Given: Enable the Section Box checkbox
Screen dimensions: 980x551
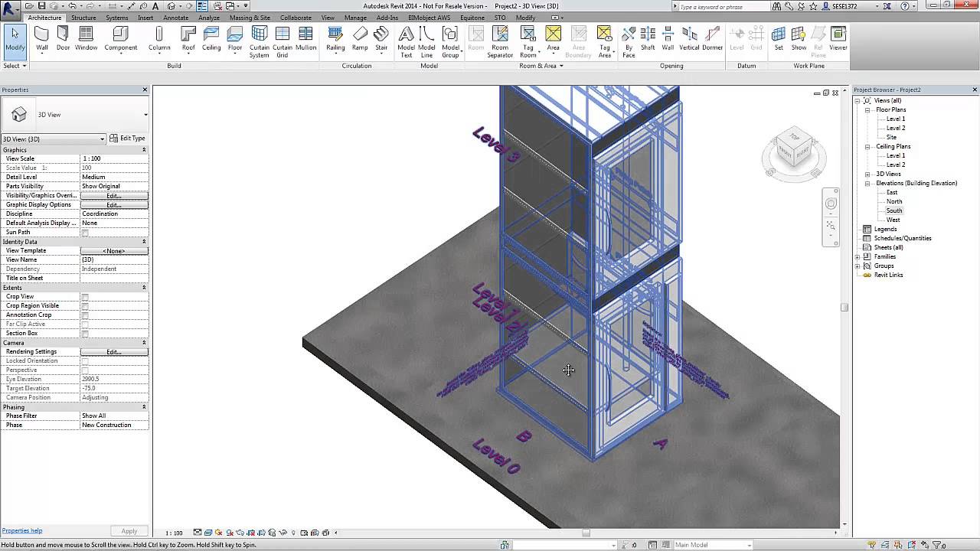Looking at the screenshot, I should click(x=85, y=334).
